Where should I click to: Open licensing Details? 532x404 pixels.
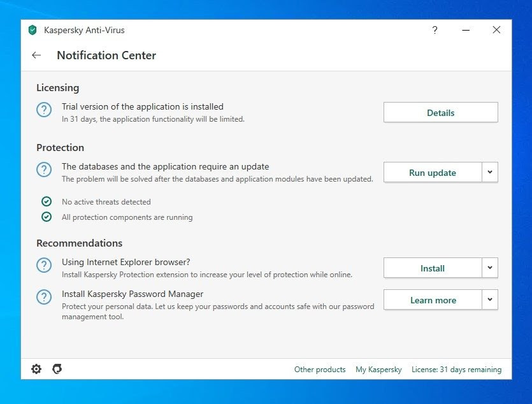[441, 112]
